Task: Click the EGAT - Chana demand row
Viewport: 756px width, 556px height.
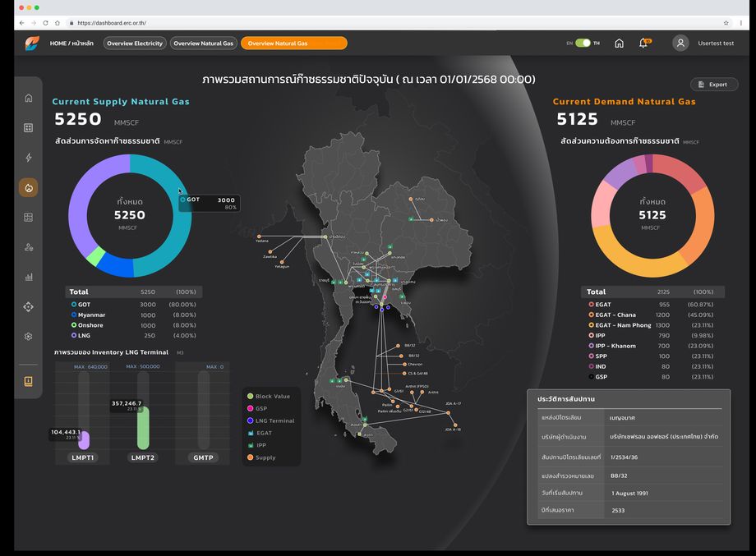Action: (652, 315)
